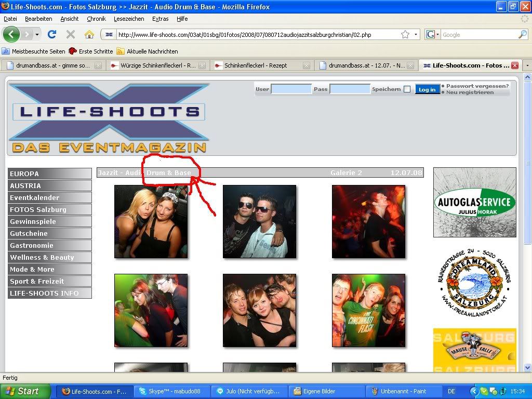Click into the Pass input field
This screenshot has height=399, width=532.
(x=350, y=89)
